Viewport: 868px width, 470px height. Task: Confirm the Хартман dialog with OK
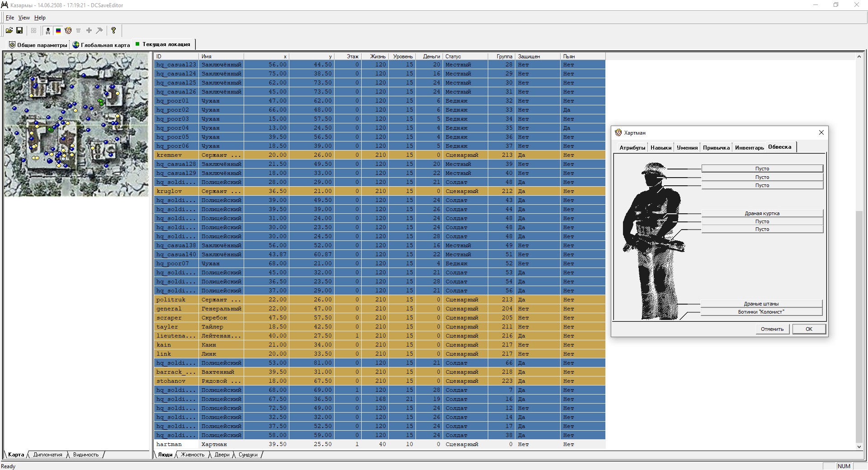pyautogui.click(x=809, y=329)
